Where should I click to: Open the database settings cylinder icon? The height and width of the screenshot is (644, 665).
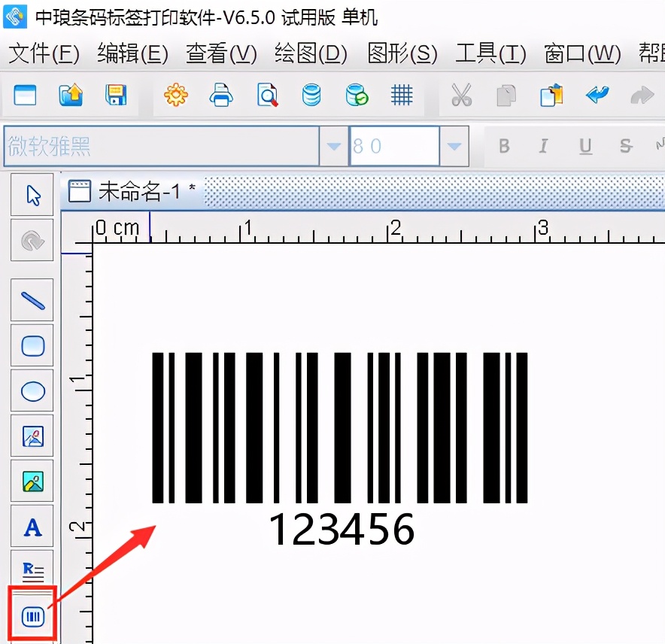311,95
